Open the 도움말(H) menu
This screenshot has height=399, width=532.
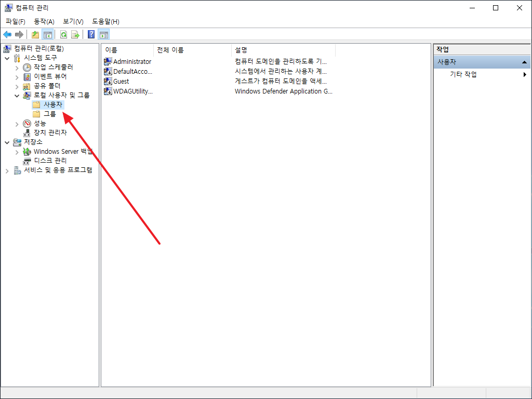[105, 21]
